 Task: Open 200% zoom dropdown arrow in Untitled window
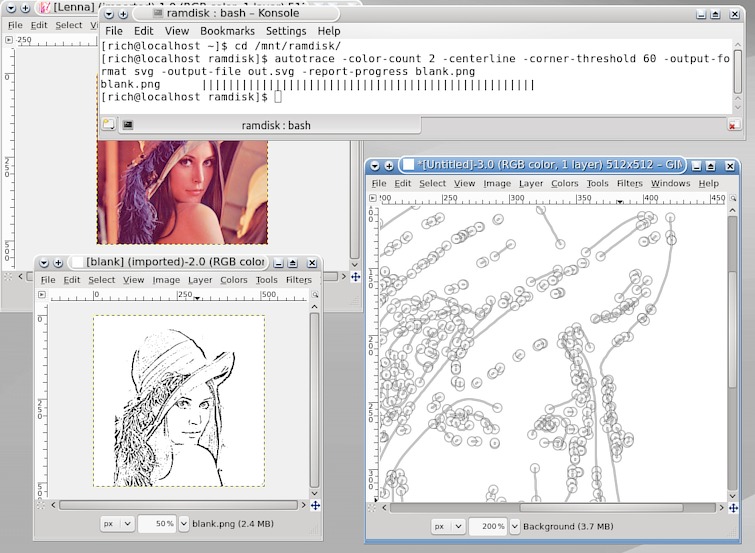pos(515,527)
